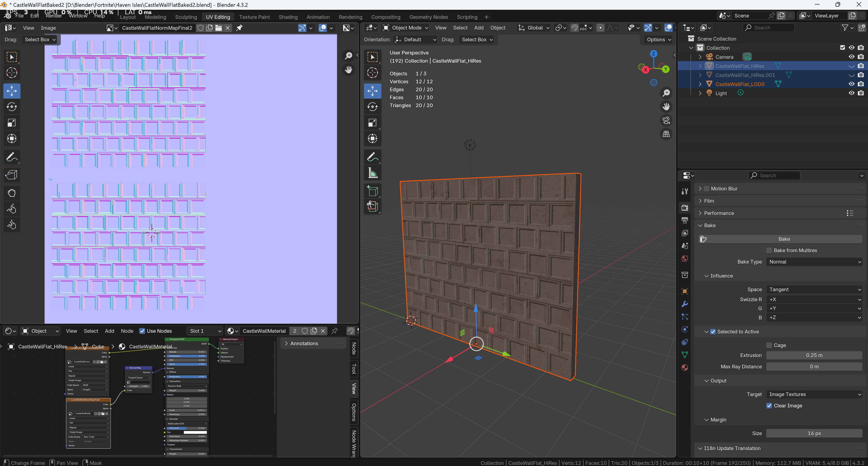Viewport: 868px width, 466px height.
Task: Open the Space Tangent dropdown
Action: (x=814, y=289)
